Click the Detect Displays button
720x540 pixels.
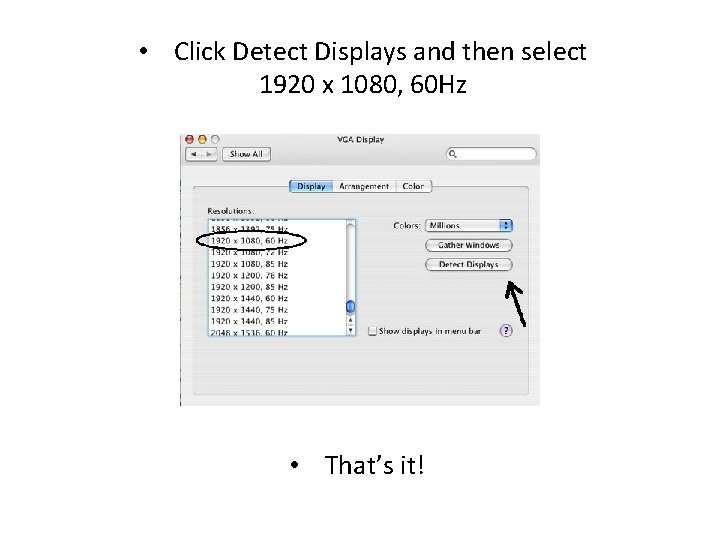(x=468, y=264)
